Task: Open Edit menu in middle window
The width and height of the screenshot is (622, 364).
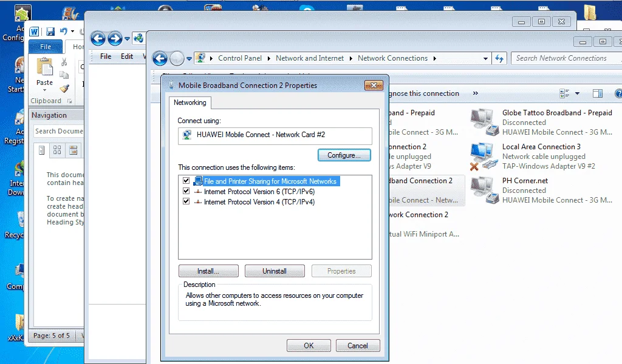Action: [x=127, y=56]
